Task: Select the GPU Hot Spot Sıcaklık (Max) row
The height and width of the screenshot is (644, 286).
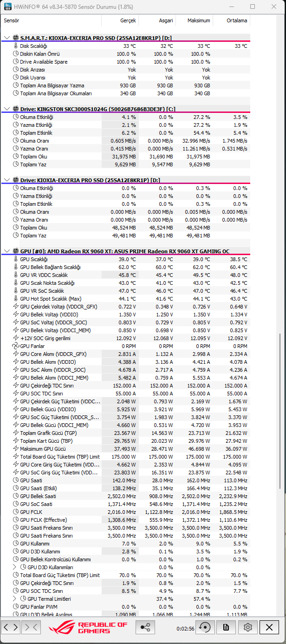Action: (x=126, y=299)
